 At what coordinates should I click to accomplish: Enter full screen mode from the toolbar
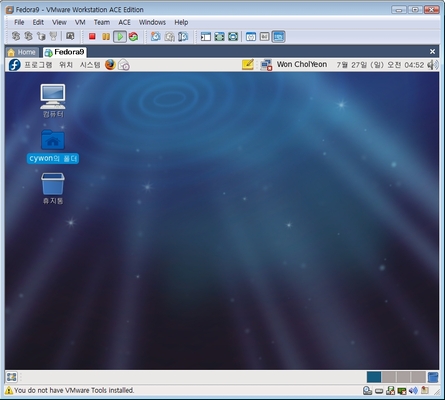(219, 37)
